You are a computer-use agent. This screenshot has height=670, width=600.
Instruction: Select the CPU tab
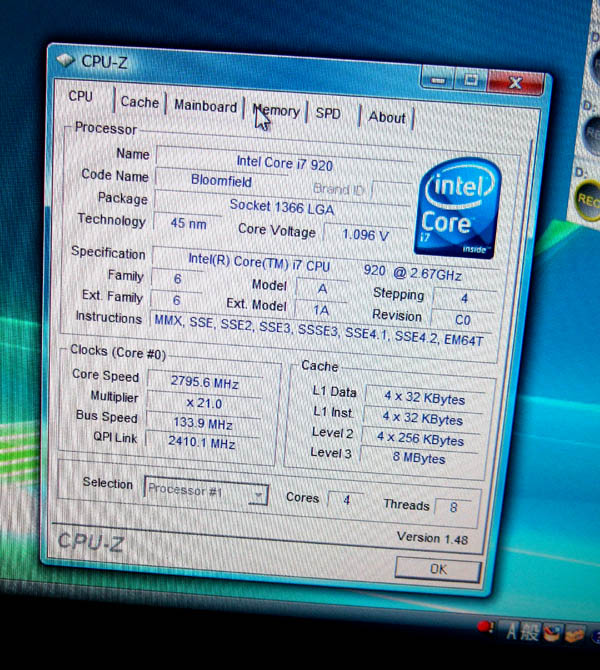80,96
